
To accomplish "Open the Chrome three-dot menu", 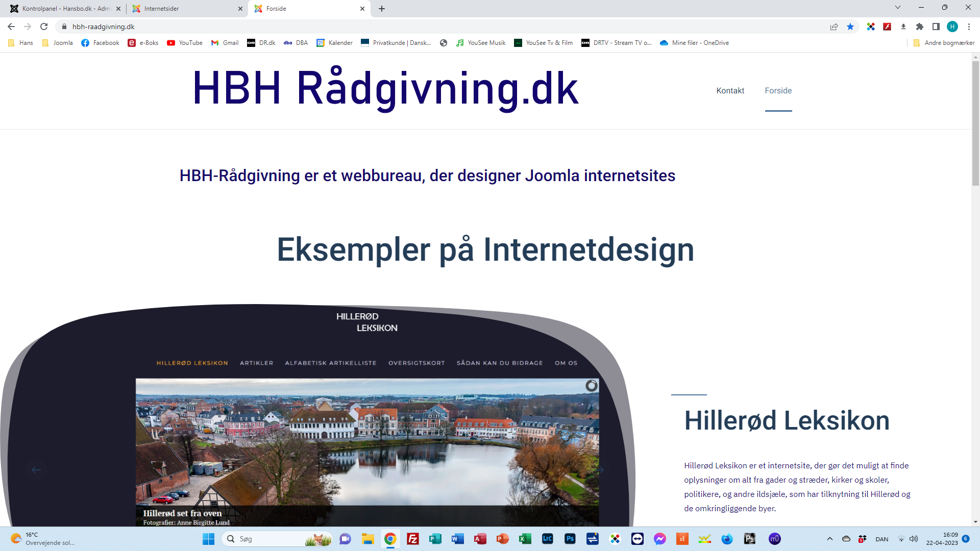I will pos(969,27).
